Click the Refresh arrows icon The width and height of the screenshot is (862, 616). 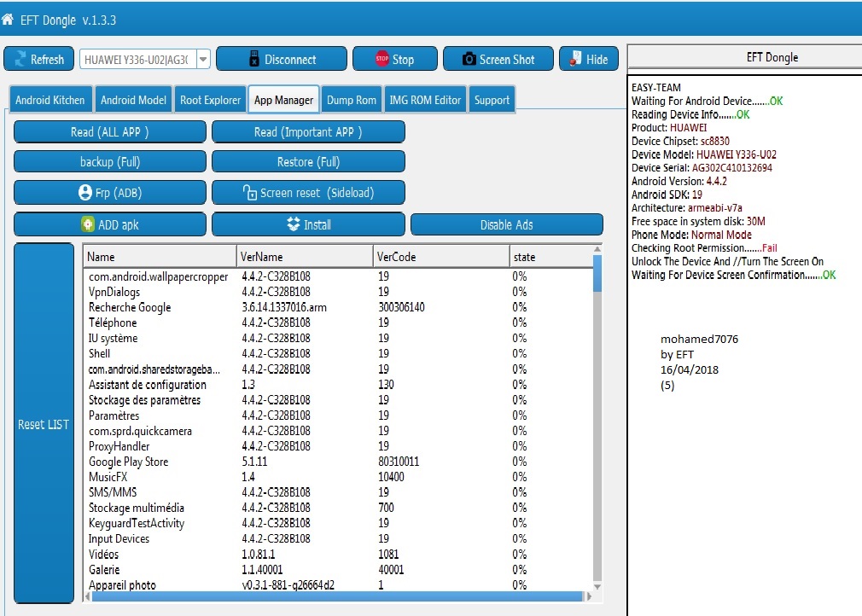click(20, 59)
